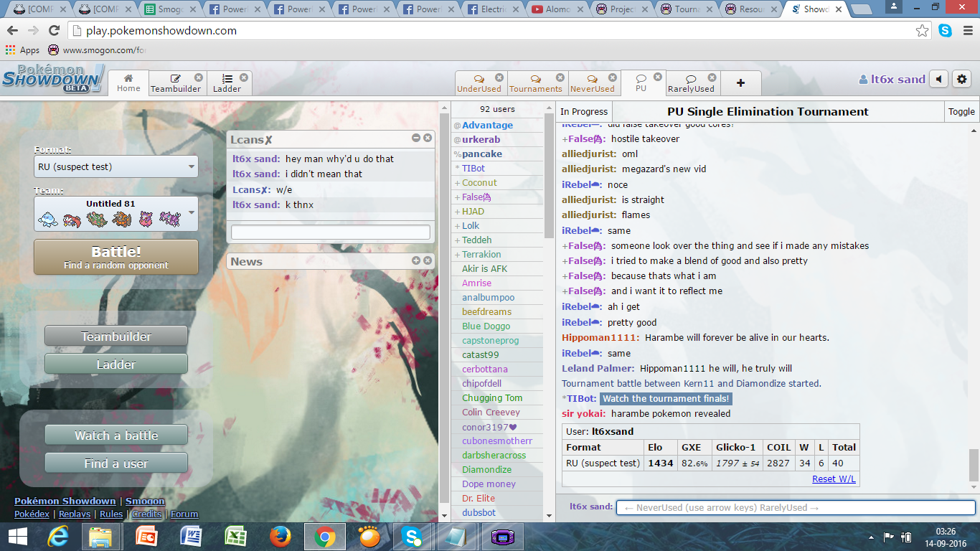Close the Tournaments room tab
The height and width of the screenshot is (551, 980).
coord(560,77)
